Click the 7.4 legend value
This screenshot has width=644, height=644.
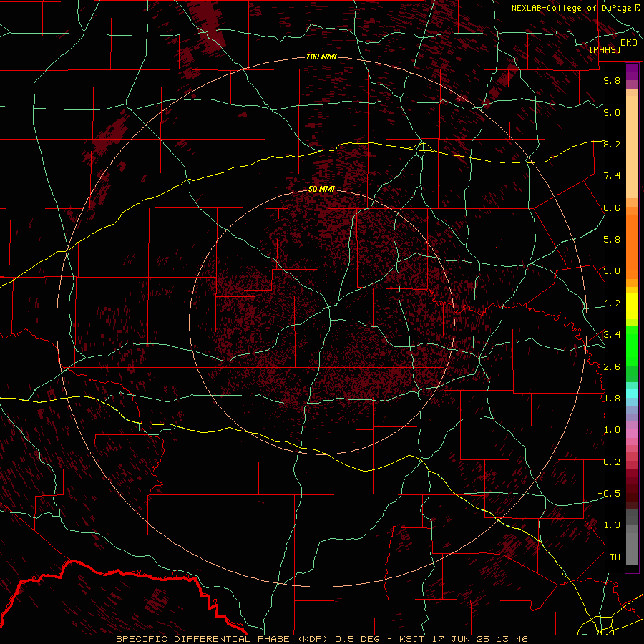tap(612, 176)
